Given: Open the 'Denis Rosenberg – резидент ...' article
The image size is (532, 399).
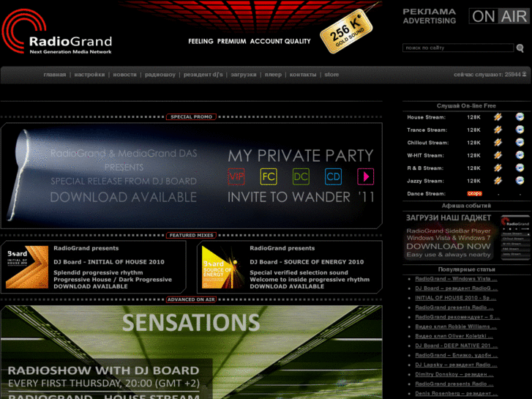Looking at the screenshot, I should (457, 393).
